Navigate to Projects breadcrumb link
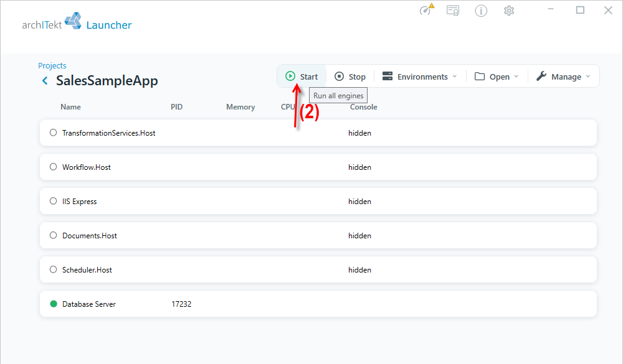The height and width of the screenshot is (364, 623). (52, 65)
